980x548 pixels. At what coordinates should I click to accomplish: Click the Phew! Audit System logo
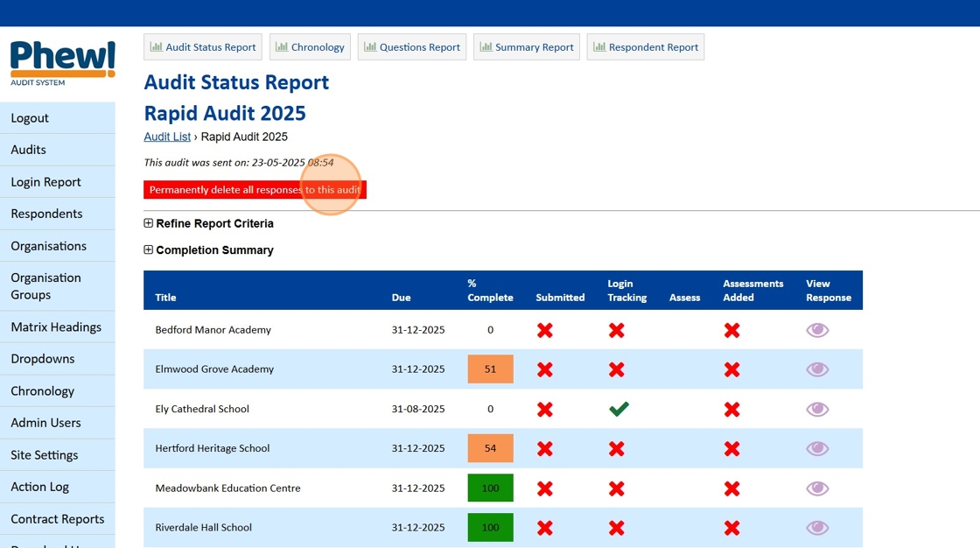62,63
